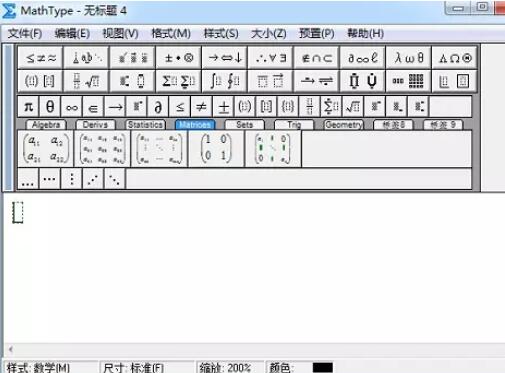The image size is (505, 373).
Task: Click the empty equation slot in editor
Action: tap(18, 212)
